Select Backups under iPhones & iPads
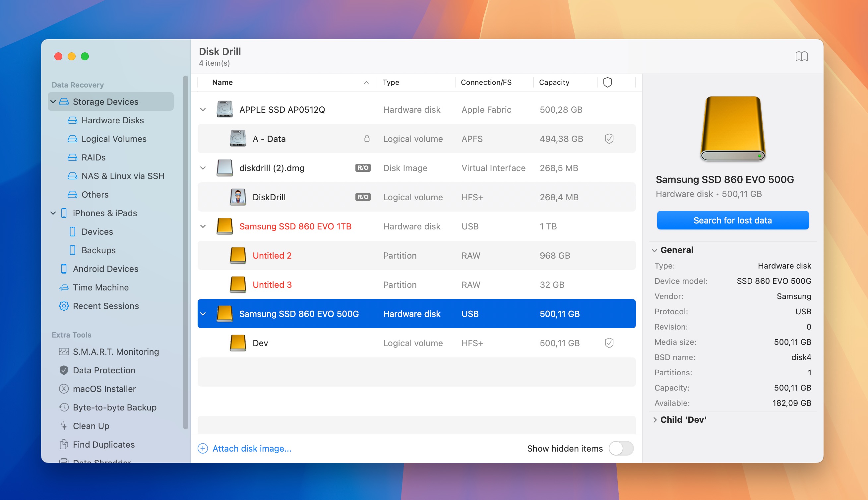868x500 pixels. [x=92, y=250]
